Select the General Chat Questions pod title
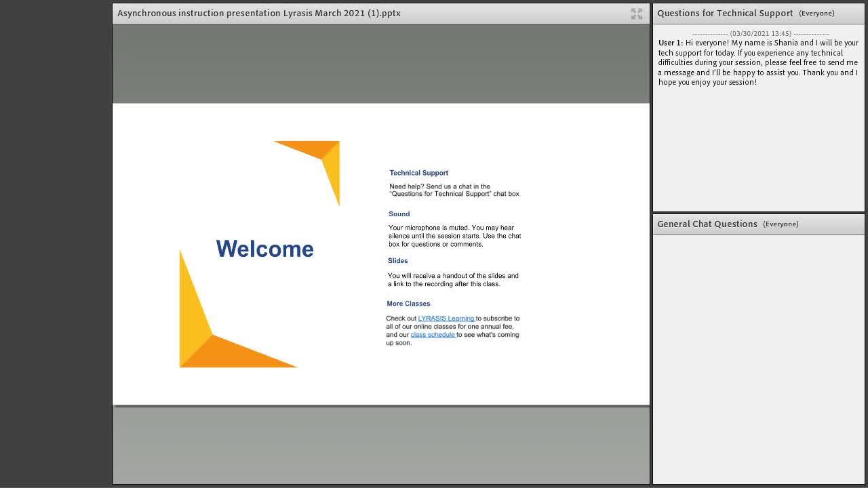This screenshot has height=488, width=868. [707, 224]
